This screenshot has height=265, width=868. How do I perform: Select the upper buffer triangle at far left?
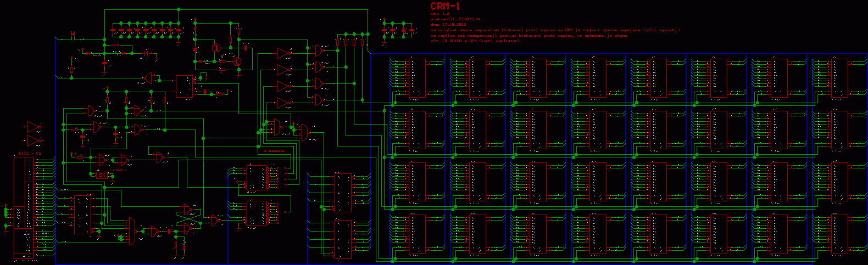[34, 127]
